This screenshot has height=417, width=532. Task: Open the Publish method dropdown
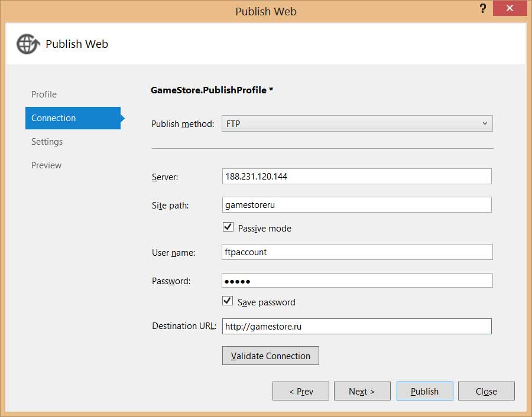click(357, 124)
